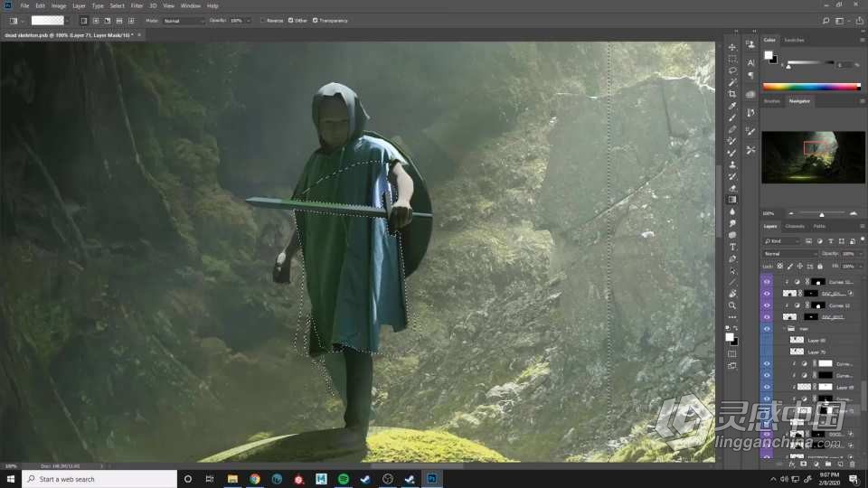Image resolution: width=868 pixels, height=488 pixels.
Task: Open the layer filter Kind dropdown
Action: (x=781, y=241)
